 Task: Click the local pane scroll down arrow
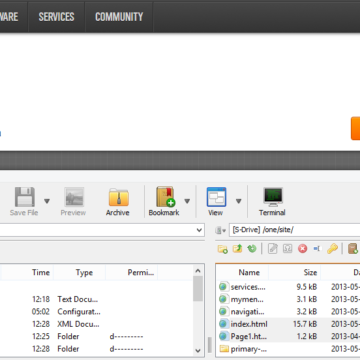198,351
